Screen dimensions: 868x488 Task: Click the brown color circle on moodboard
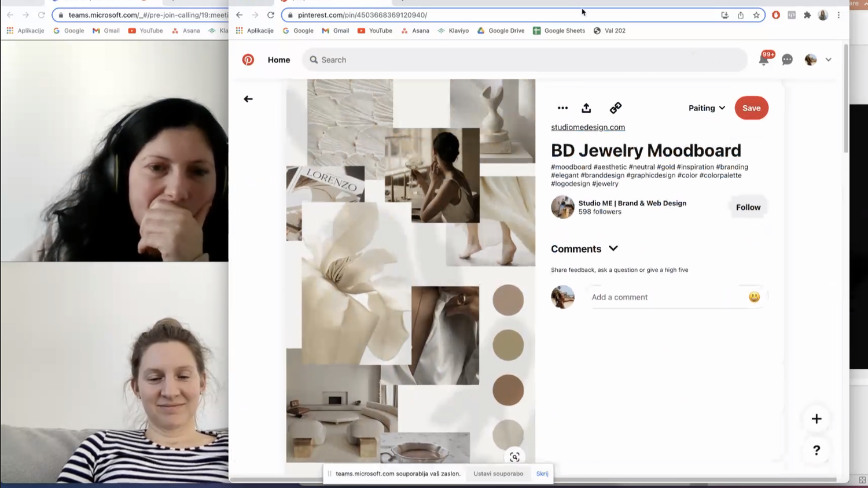[x=508, y=390]
